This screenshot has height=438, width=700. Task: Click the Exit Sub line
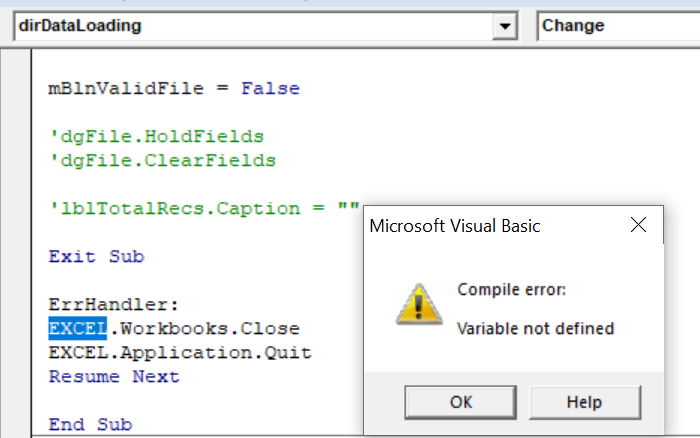(96, 257)
